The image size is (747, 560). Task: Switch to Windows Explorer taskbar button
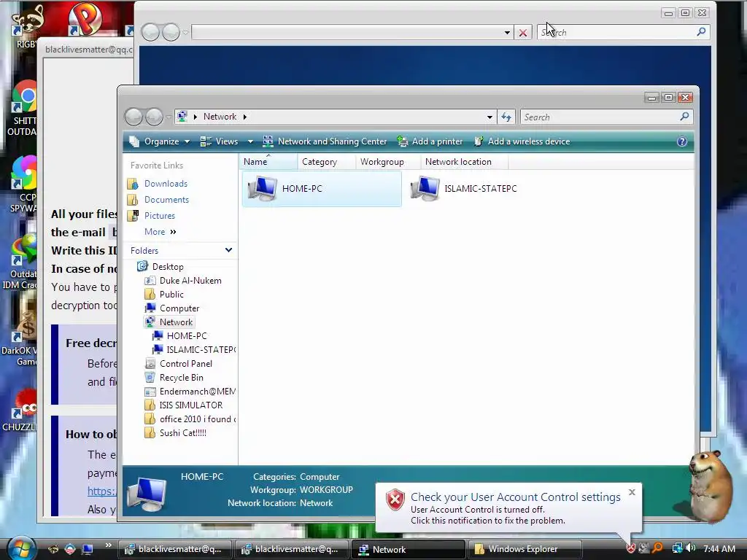point(525,549)
